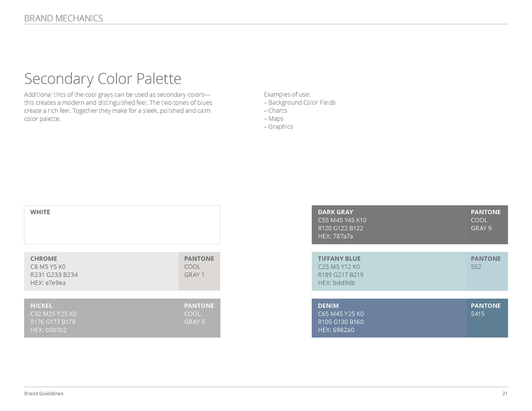
Task: Click the Secondary Color Palette heading
Action: [103, 79]
